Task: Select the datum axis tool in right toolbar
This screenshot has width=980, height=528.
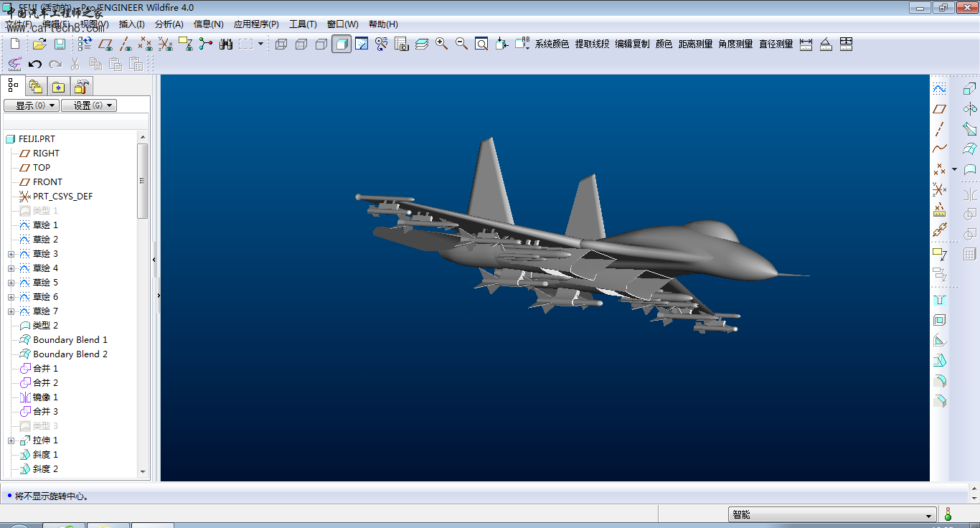Action: [940, 129]
